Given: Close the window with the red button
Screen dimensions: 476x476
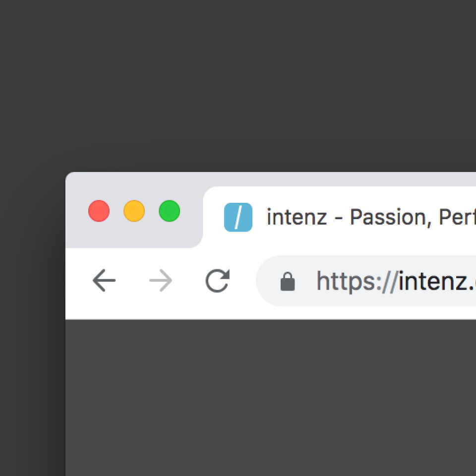Looking at the screenshot, I should point(99,211).
